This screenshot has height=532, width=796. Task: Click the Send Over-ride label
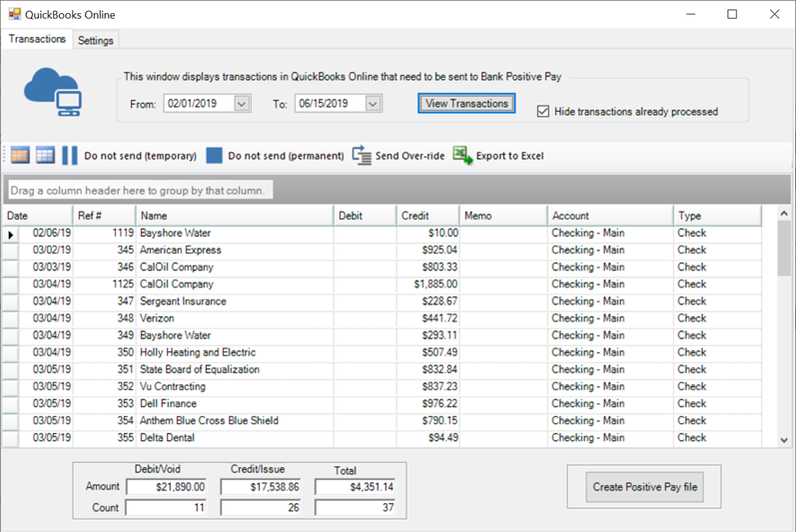coord(409,156)
